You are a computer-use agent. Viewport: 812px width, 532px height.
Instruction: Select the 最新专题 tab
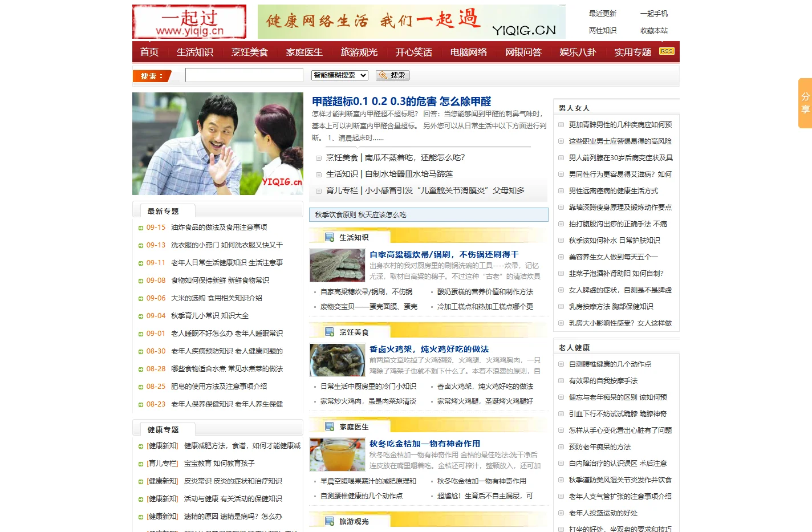pos(164,211)
